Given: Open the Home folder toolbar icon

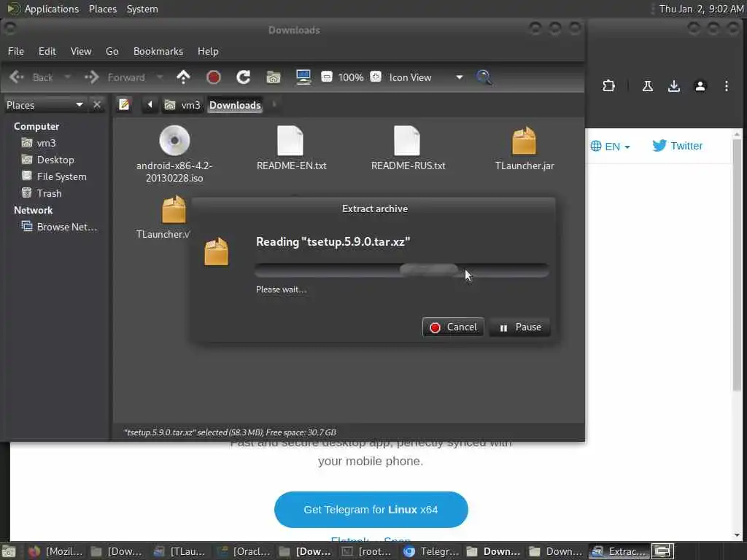Looking at the screenshot, I should click(274, 77).
